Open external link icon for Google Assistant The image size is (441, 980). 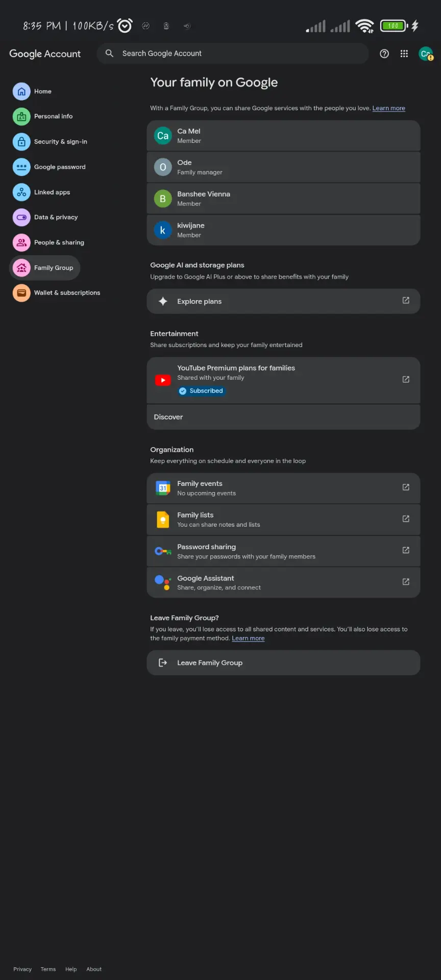point(406,581)
